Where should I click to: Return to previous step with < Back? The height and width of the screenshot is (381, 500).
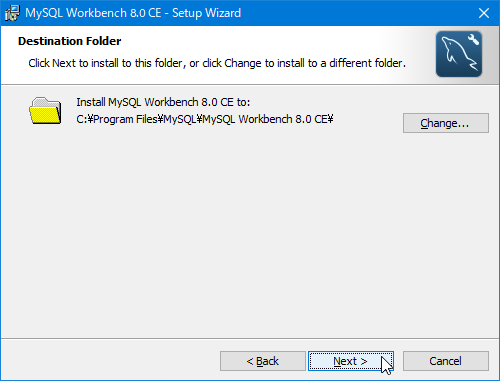[263, 361]
